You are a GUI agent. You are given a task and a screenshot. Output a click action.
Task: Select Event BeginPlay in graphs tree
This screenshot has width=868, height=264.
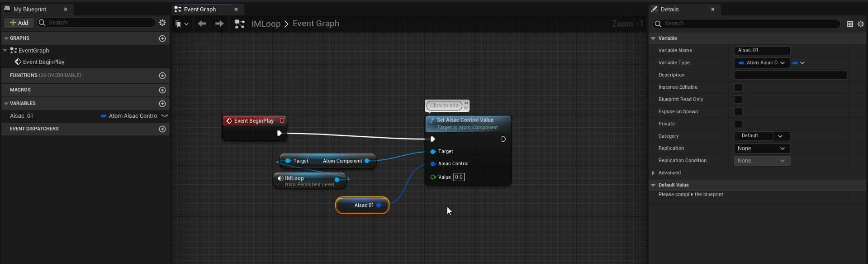click(43, 62)
